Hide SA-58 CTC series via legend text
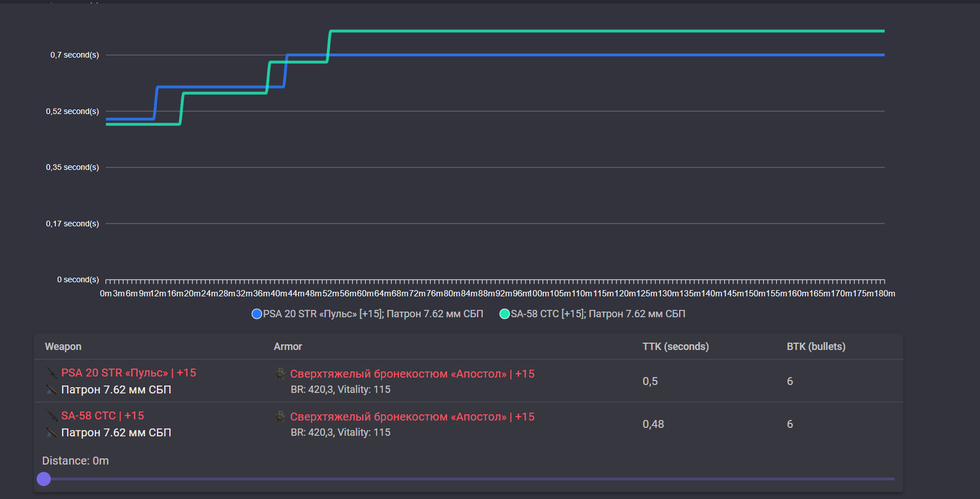Viewport: 980px width, 499px height. point(598,314)
